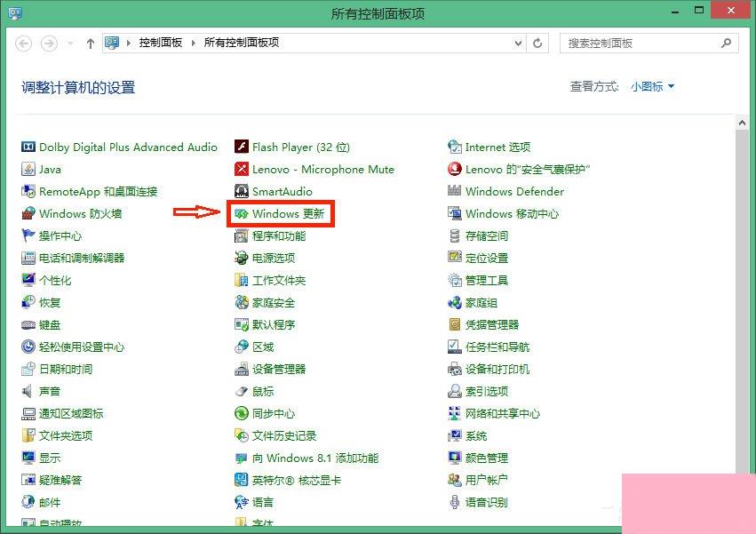Screen dimensions: 756x534
Task: Open the 文件历史记录 link
Action: 284,435
